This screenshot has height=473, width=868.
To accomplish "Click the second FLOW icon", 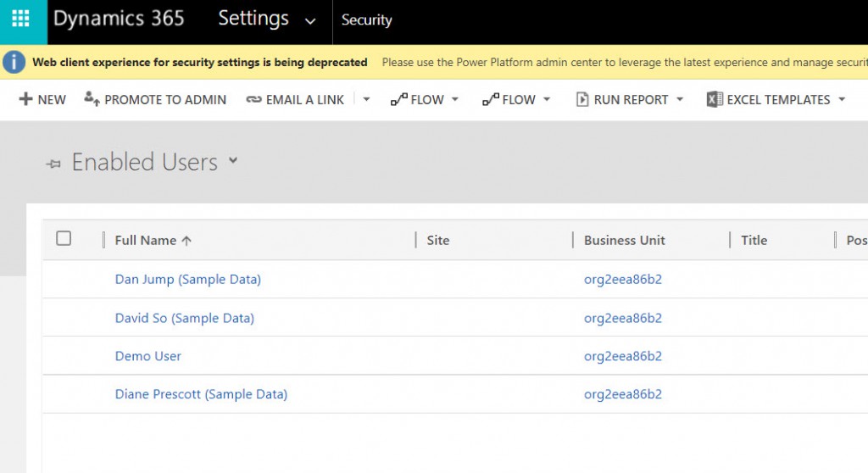I will coord(491,99).
